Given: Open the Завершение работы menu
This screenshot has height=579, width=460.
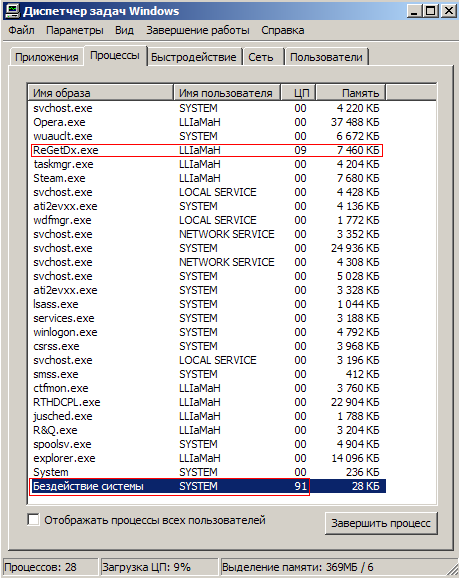Looking at the screenshot, I should pyautogui.click(x=198, y=30).
